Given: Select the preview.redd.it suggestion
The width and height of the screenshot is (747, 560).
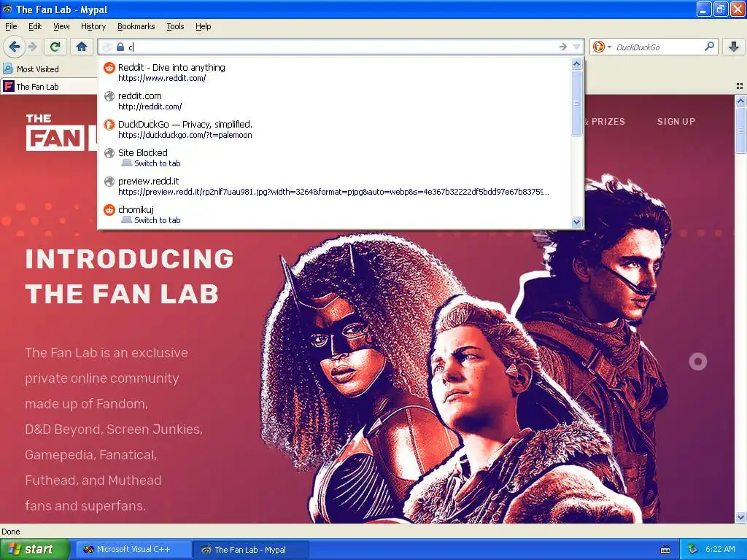Looking at the screenshot, I should click(x=334, y=186).
